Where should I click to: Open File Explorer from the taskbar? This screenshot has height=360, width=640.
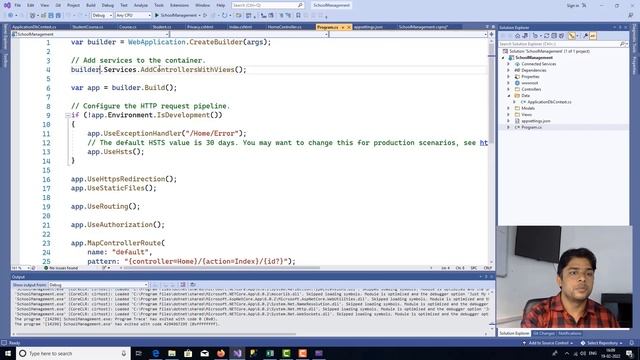[172, 353]
